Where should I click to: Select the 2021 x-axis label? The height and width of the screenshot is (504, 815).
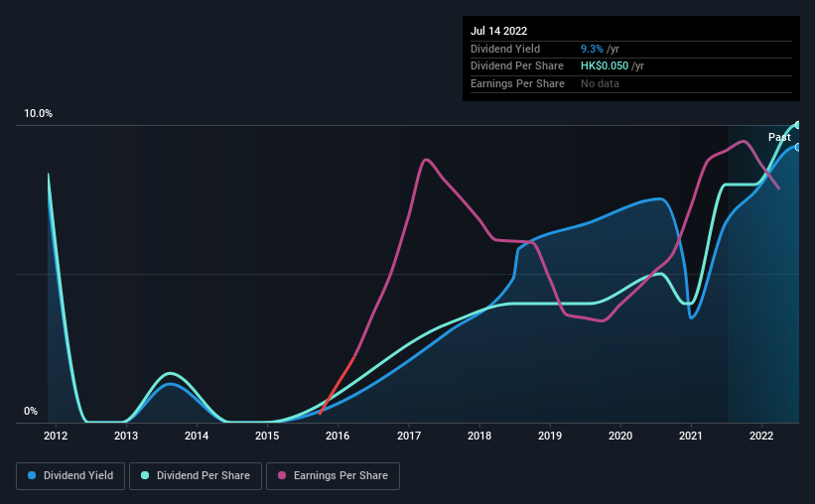click(691, 436)
